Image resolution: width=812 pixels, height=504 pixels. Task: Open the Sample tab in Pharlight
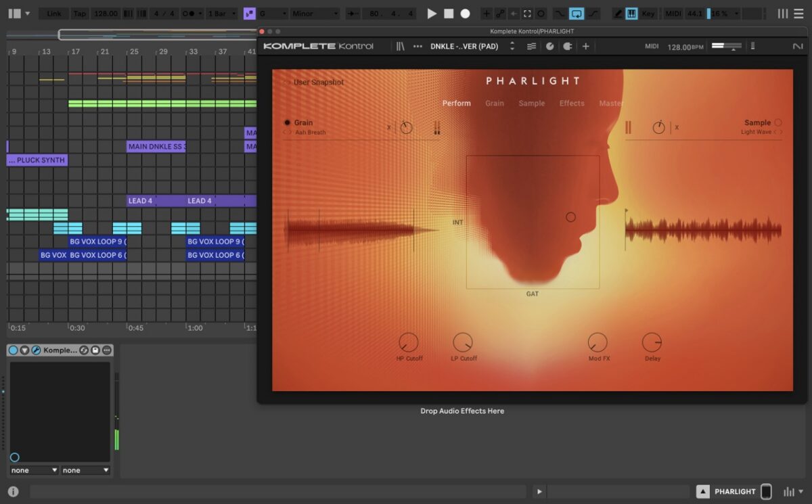pos(532,104)
